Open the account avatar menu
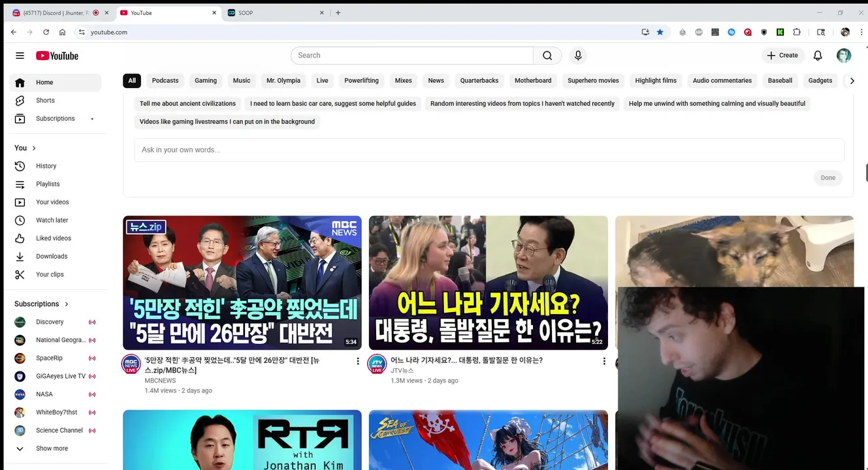This screenshot has width=868, height=470. [x=844, y=55]
